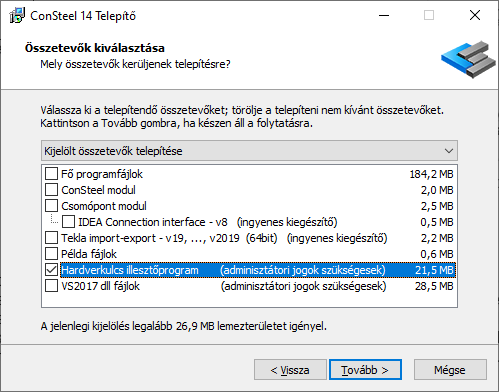The image size is (499, 392).
Task: Select the Hardverkulcs illesztőprogram list row
Action: (258, 270)
